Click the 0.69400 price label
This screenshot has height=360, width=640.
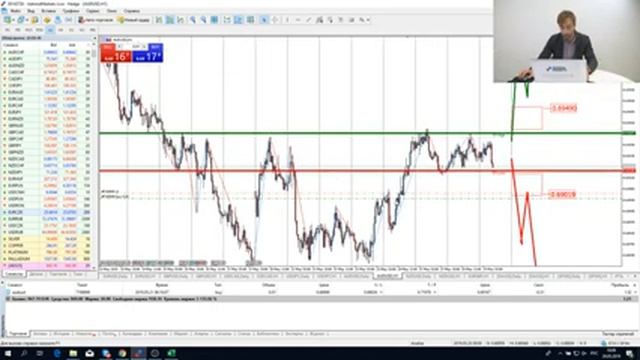[x=564, y=108]
